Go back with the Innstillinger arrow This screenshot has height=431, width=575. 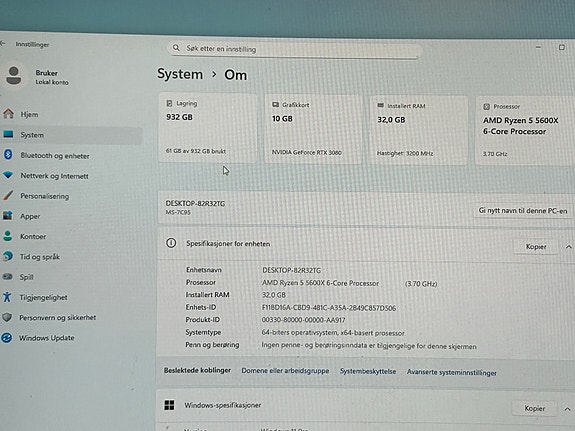coord(3,43)
